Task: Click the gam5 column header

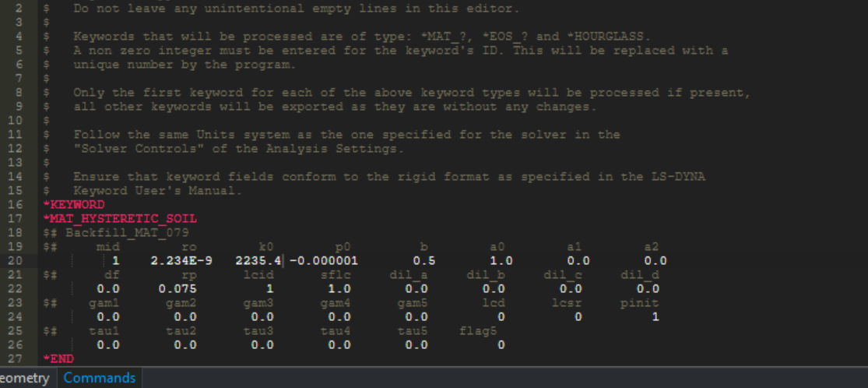Action: pyautogui.click(x=413, y=302)
